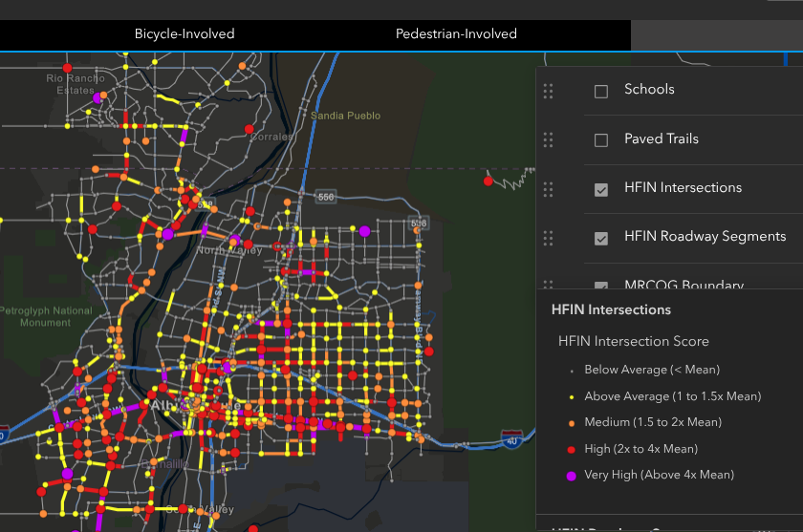Click the 550 highway shield on map
The width and height of the screenshot is (803, 532).
pyautogui.click(x=327, y=196)
